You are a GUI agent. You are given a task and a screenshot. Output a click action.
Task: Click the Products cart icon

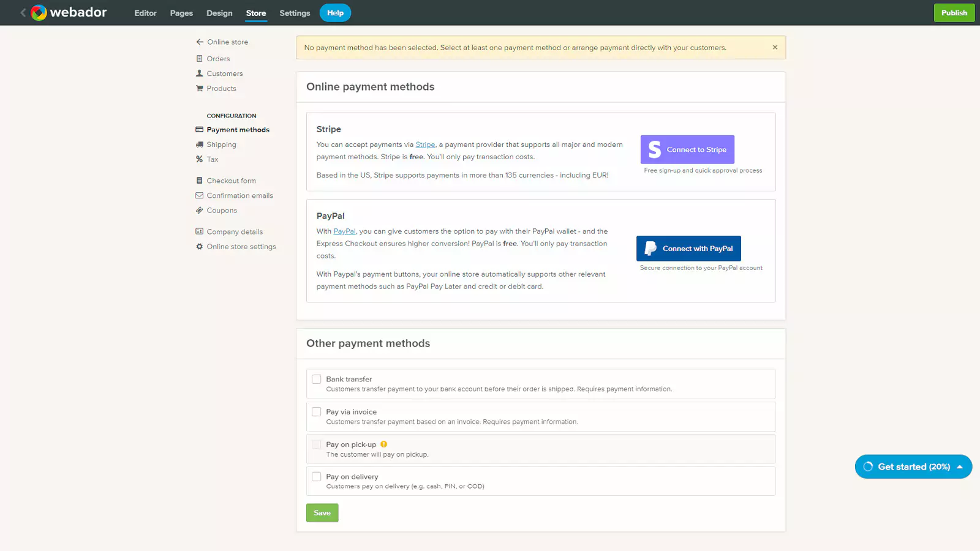(199, 88)
